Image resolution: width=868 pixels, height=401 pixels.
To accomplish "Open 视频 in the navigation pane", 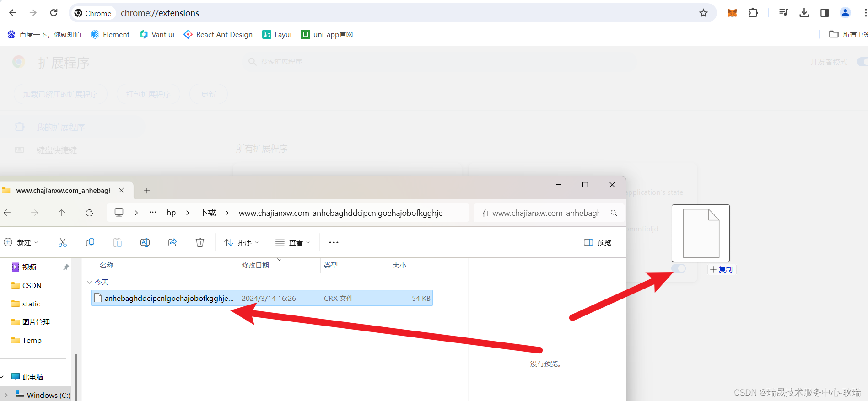I will tap(29, 267).
